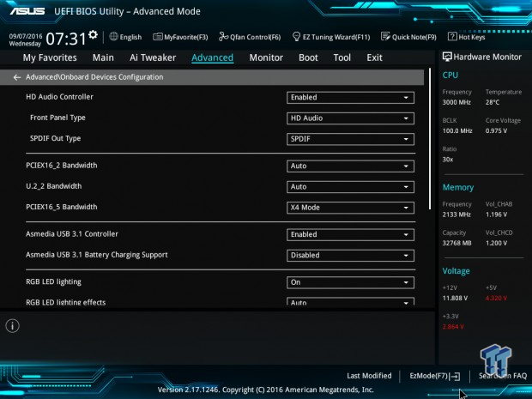The height and width of the screenshot is (399, 532).
Task: Toggle the RGB LED lighting dropdown
Action: pyautogui.click(x=350, y=282)
